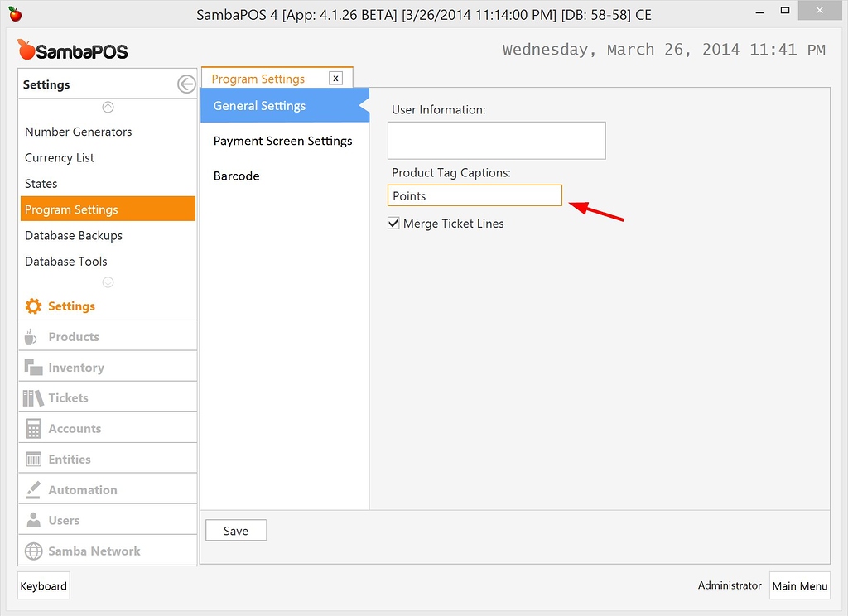Image resolution: width=848 pixels, height=616 pixels.
Task: Click the back arrow next to Settings header
Action: (185, 84)
